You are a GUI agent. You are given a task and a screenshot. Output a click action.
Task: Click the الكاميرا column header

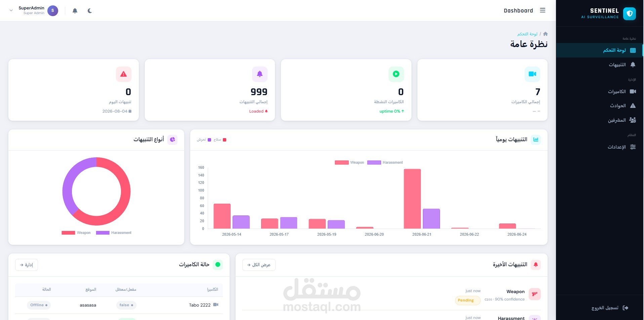pyautogui.click(x=212, y=289)
